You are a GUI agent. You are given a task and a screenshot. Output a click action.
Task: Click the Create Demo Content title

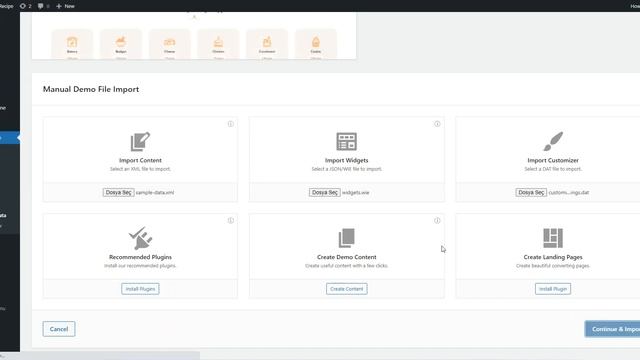click(347, 257)
